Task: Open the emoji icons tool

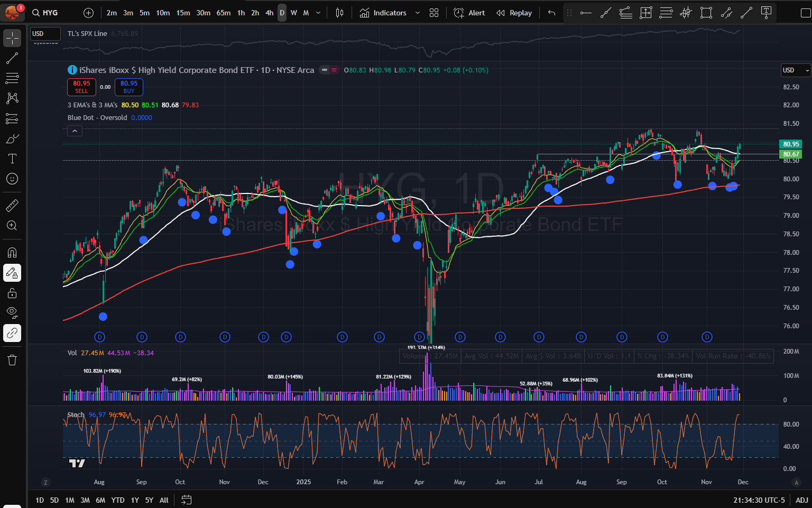Action: pos(12,179)
